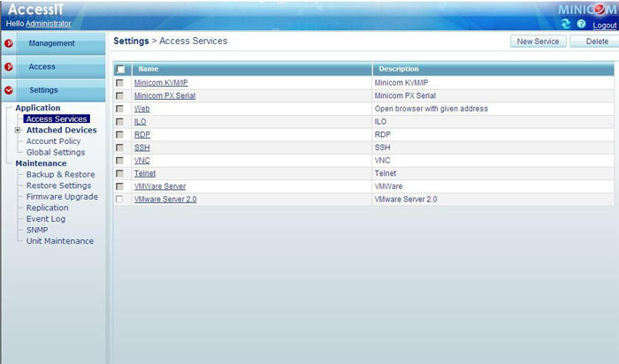Expand the Management section
Screen dimensions: 619x364
[x=51, y=43]
